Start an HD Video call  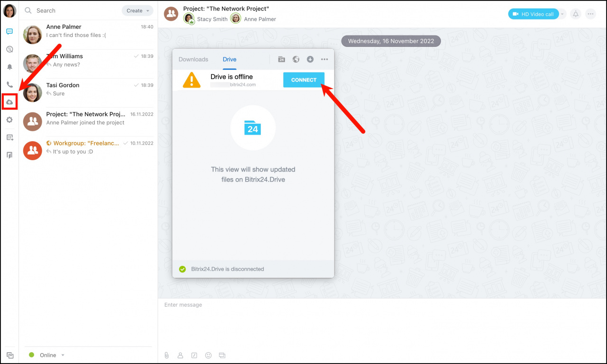533,14
